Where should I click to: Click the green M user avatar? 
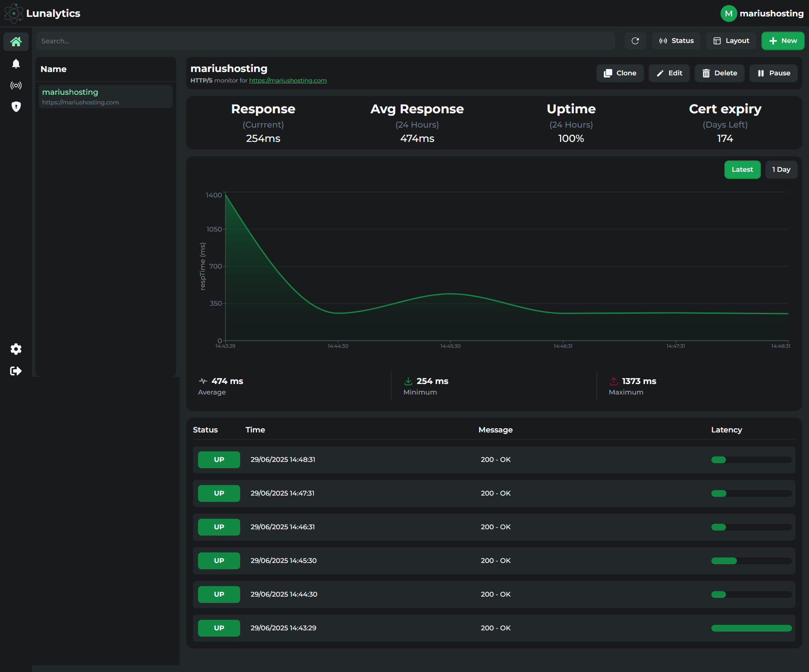coord(729,13)
